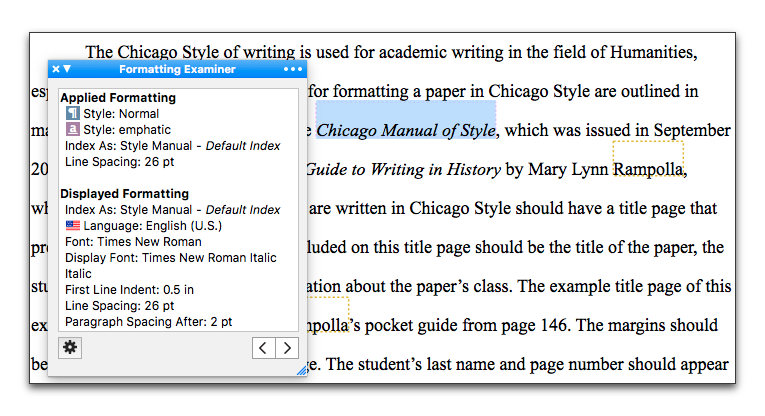This screenshot has width=765, height=416.
Task: Click the palette resize grip corner
Action: click(x=302, y=371)
